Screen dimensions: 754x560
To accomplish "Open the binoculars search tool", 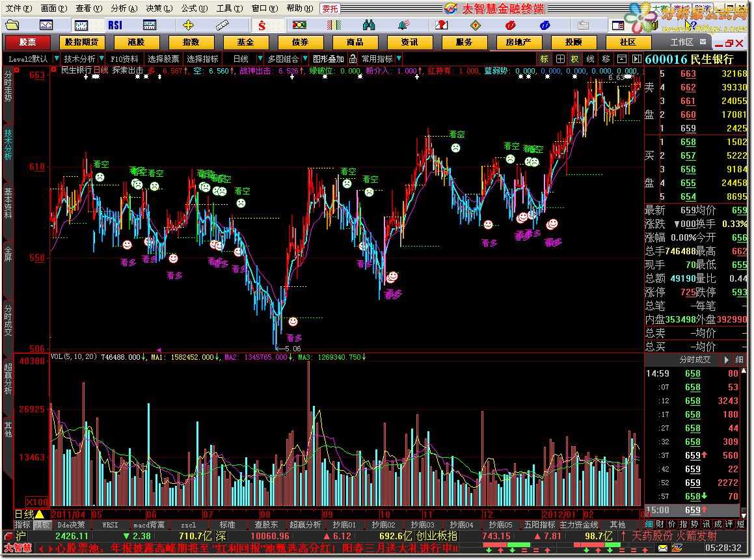I will (x=369, y=25).
